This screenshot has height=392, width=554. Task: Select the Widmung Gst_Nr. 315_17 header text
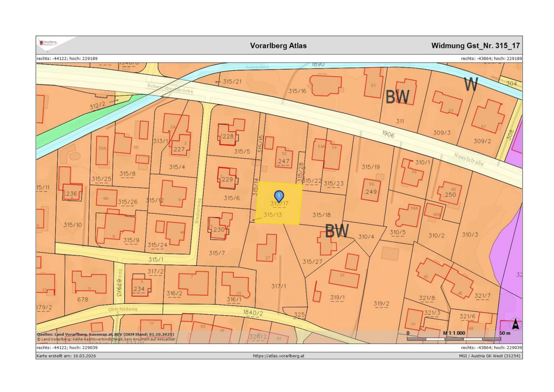[x=475, y=46]
